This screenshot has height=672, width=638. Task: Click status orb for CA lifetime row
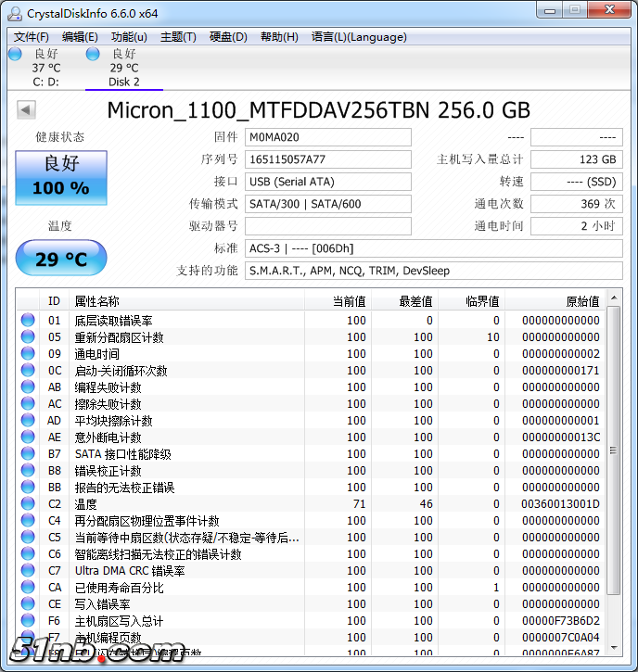[28, 588]
